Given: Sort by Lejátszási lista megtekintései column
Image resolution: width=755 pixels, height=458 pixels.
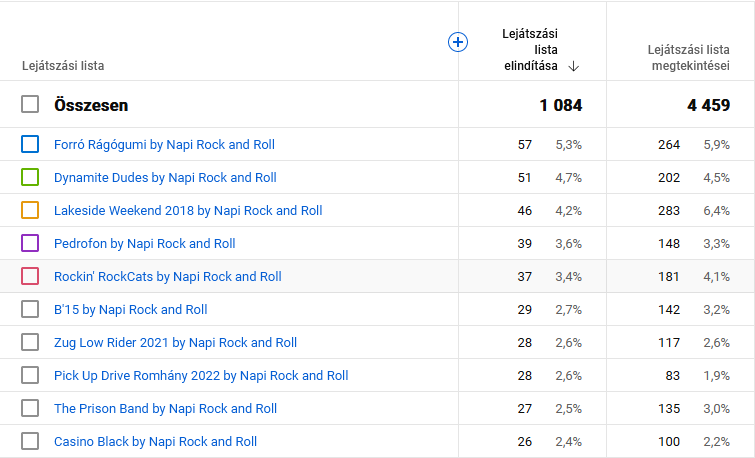Looking at the screenshot, I should click(688, 57).
